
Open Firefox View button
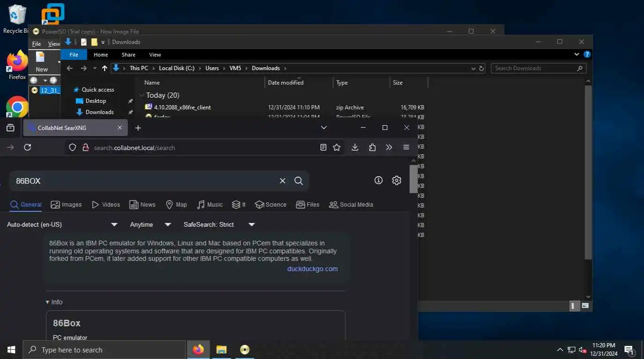click(x=10, y=128)
